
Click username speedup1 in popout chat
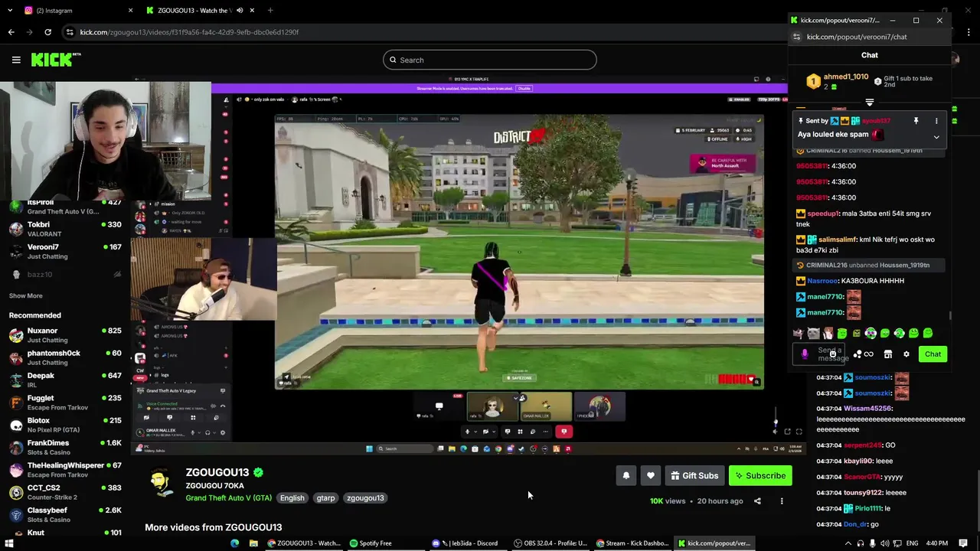(x=823, y=214)
